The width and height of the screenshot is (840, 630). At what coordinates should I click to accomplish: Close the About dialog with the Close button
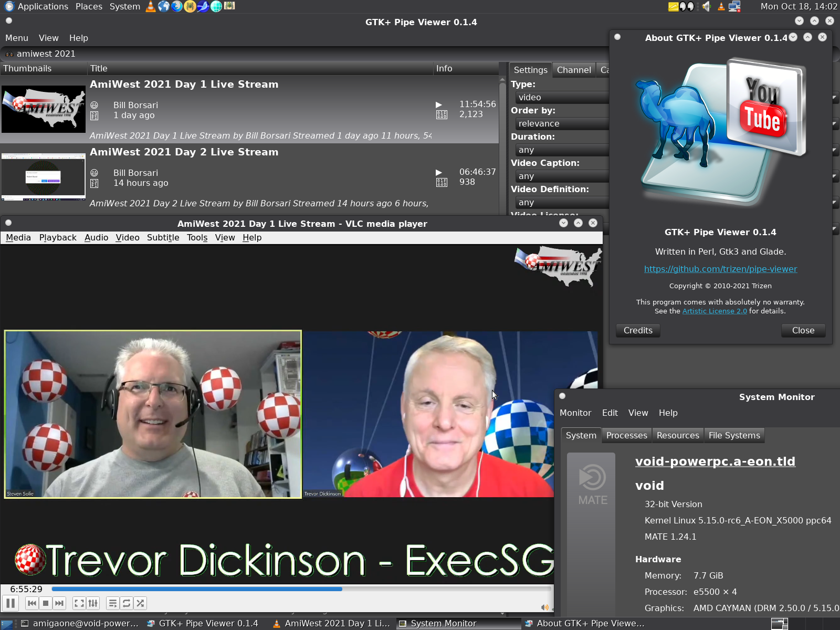(x=803, y=330)
